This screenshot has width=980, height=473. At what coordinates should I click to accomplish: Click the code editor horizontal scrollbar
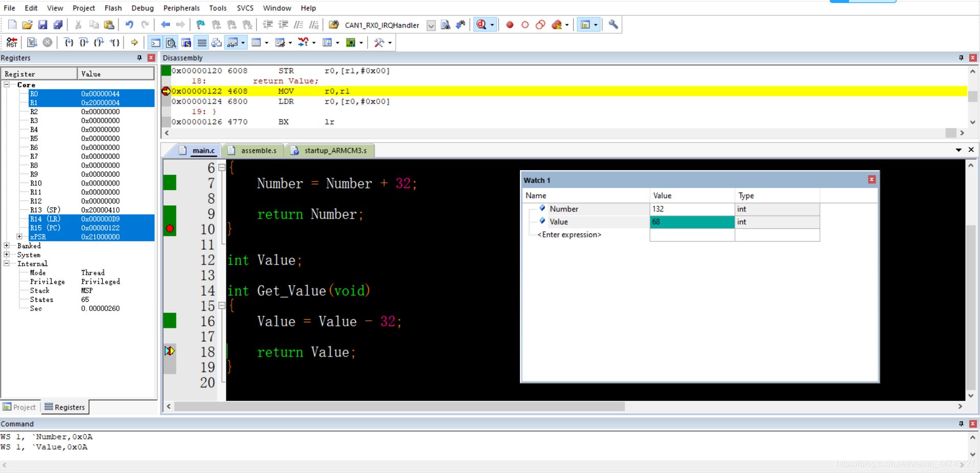pos(399,406)
